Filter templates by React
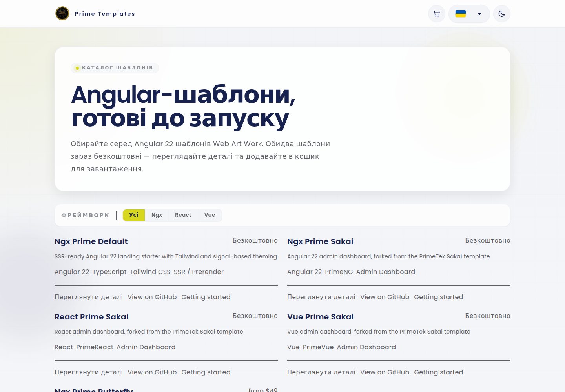 183,215
